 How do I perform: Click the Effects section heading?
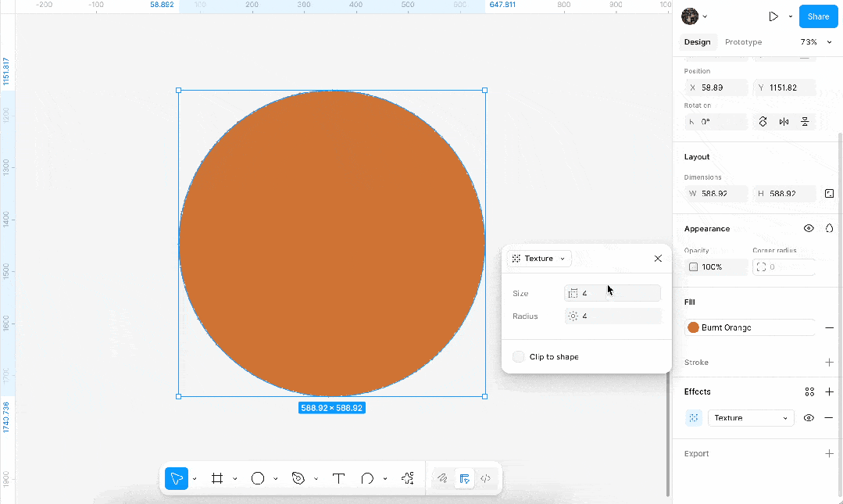tap(698, 392)
